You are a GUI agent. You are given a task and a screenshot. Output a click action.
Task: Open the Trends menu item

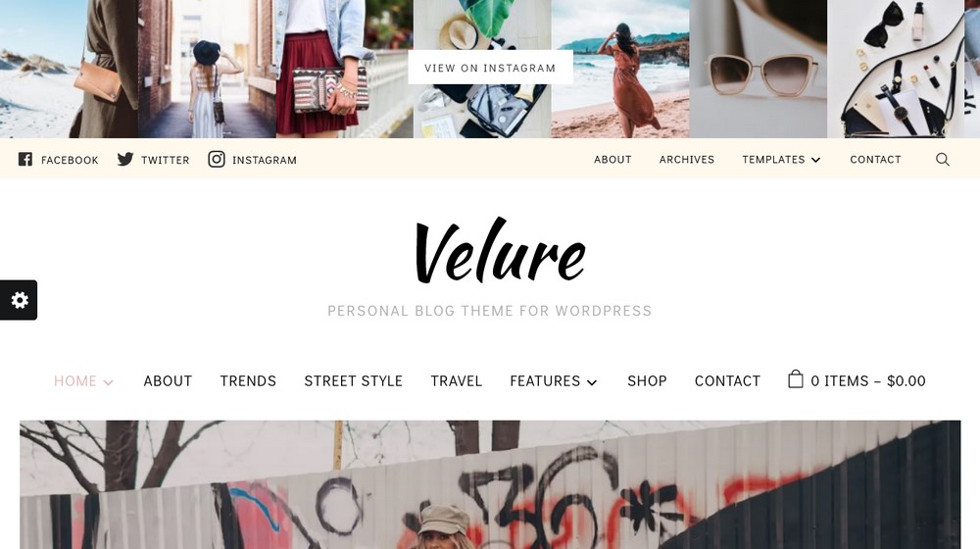tap(248, 380)
